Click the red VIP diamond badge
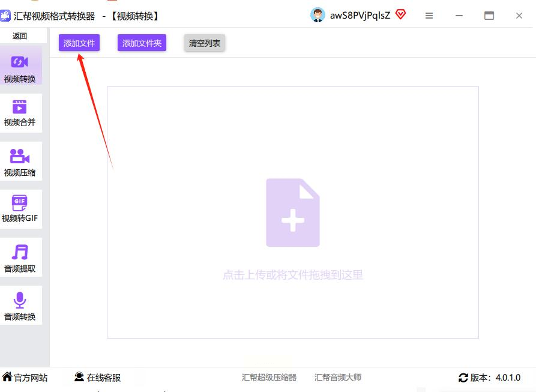Viewport: 536px width, 392px height. (x=400, y=14)
